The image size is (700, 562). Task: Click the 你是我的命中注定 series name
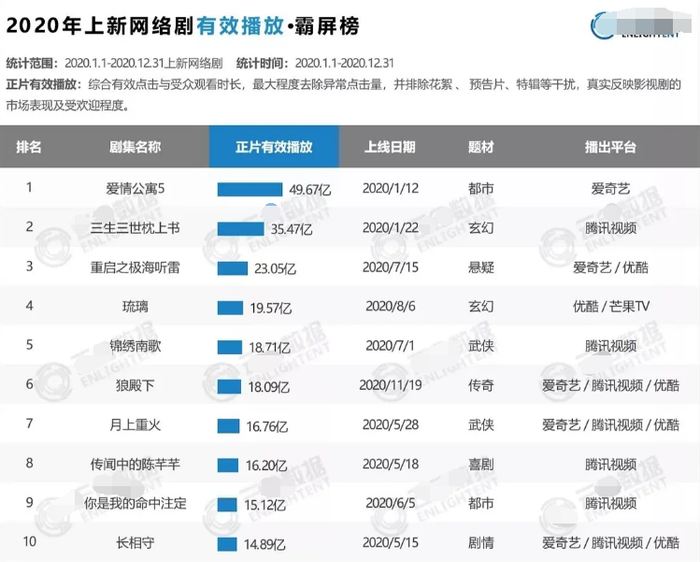(x=134, y=503)
